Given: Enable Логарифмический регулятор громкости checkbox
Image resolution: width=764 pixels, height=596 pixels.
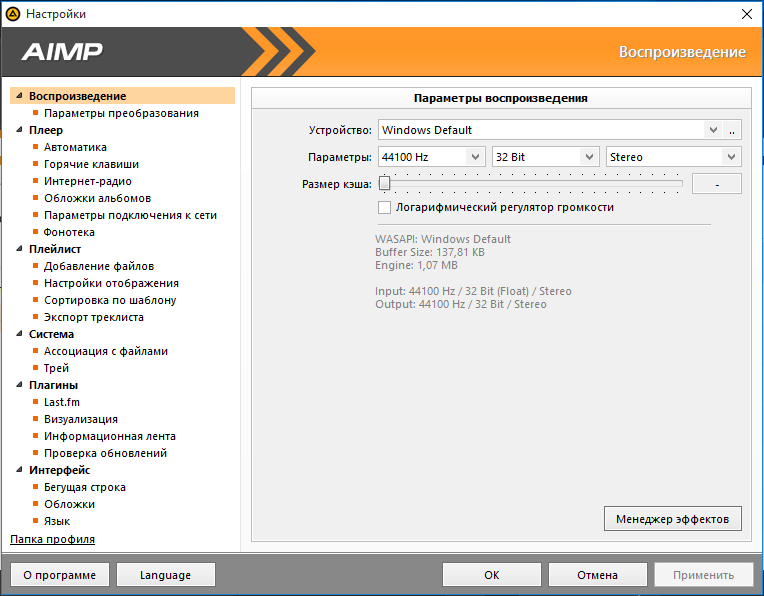Looking at the screenshot, I should point(384,208).
